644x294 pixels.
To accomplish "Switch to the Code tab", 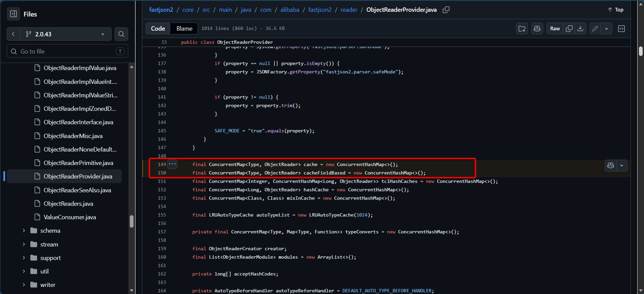I will coord(158,29).
